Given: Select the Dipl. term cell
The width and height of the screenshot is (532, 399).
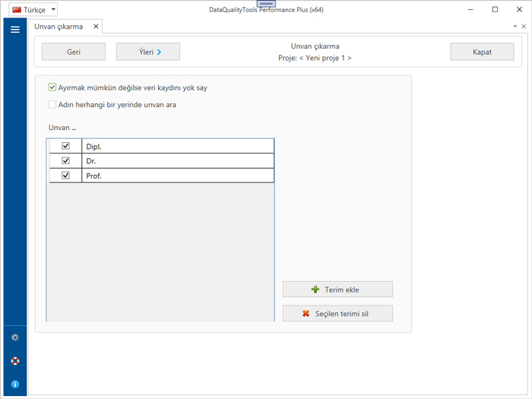Looking at the screenshot, I should pos(178,146).
